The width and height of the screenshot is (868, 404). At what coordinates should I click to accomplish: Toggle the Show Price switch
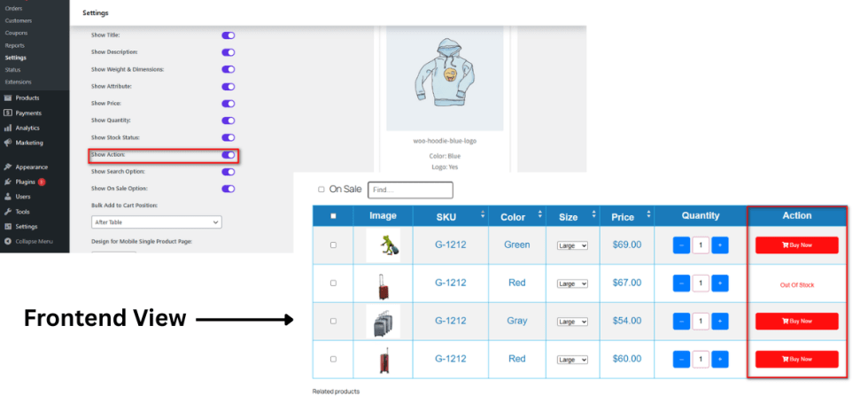click(x=229, y=104)
